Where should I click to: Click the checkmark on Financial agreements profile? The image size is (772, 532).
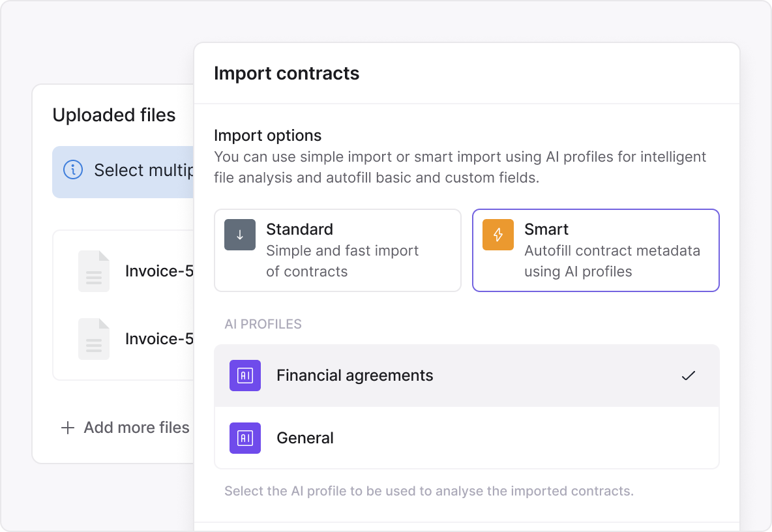(689, 376)
